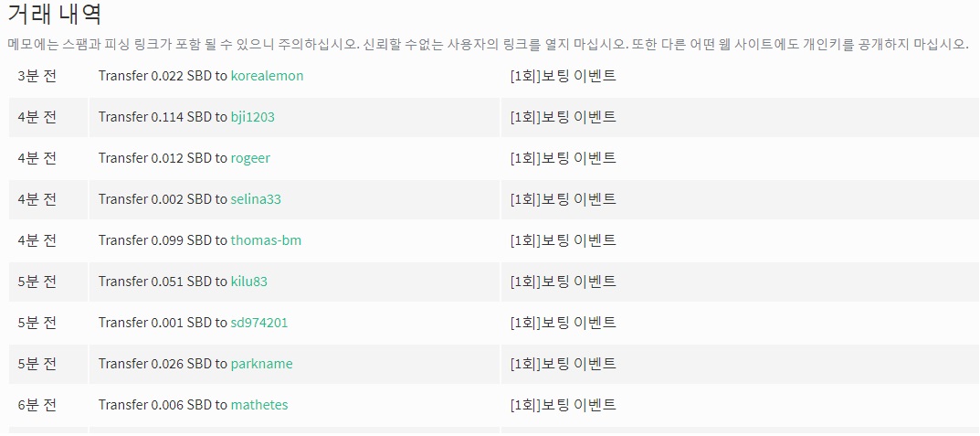Visit the rogeer account link
Image resolution: width=980 pixels, height=436 pixels.
250,158
